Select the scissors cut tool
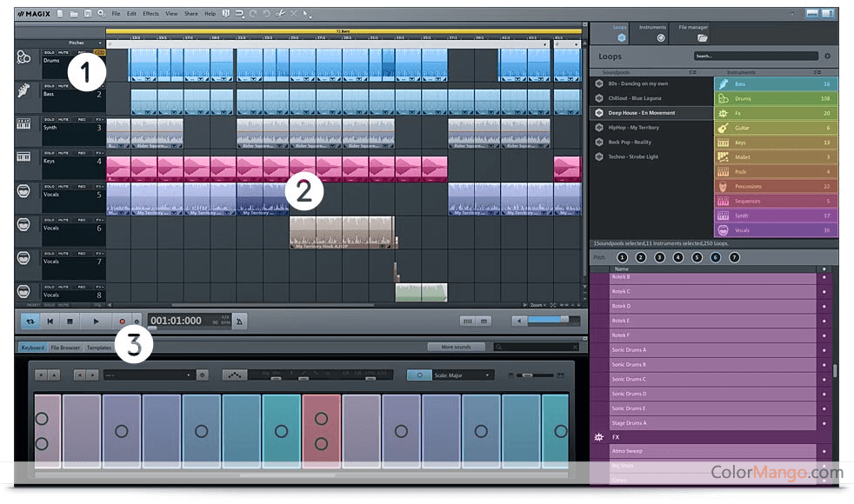The image size is (854, 504). click(x=280, y=14)
